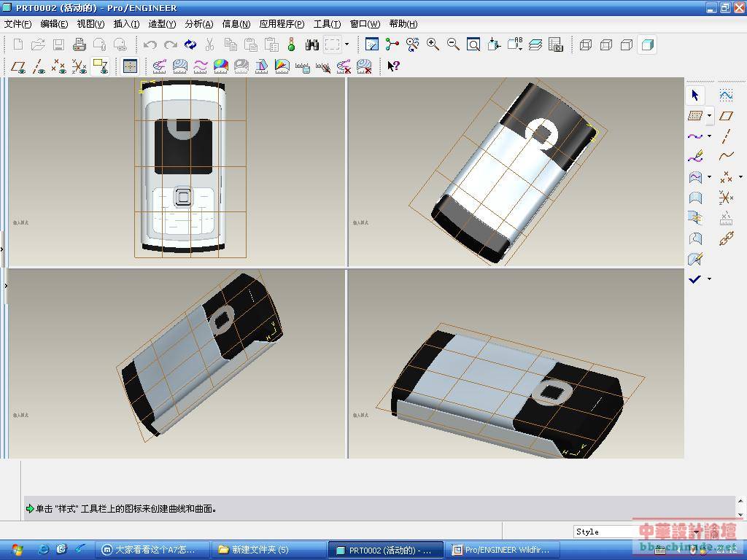Click the What's This help cursor
Screen dimensions: 747x560
click(393, 66)
